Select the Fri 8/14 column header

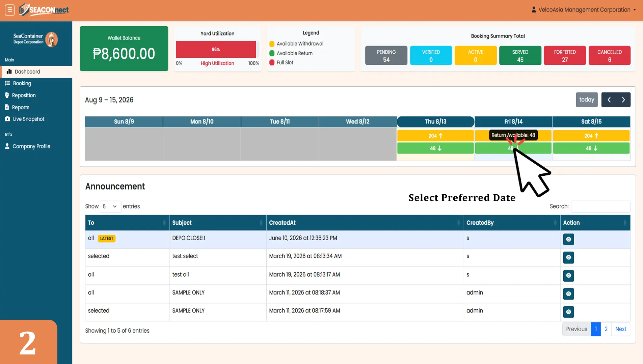click(x=513, y=121)
